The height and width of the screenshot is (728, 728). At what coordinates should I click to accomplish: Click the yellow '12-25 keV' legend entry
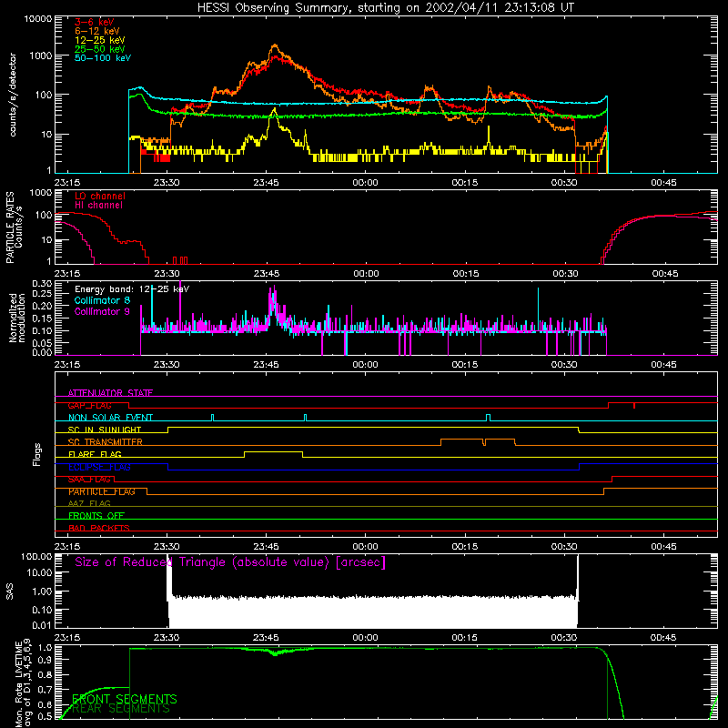click(100, 40)
